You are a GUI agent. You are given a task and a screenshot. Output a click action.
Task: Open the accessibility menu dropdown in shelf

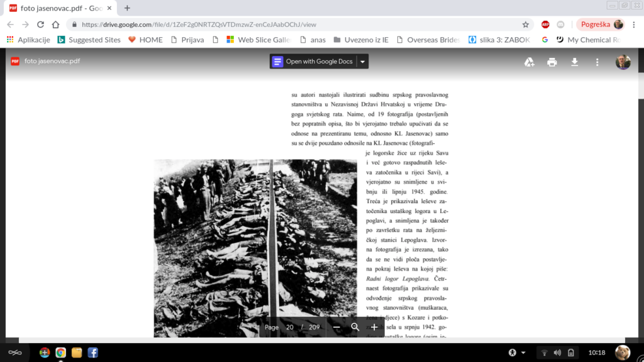coord(516,353)
